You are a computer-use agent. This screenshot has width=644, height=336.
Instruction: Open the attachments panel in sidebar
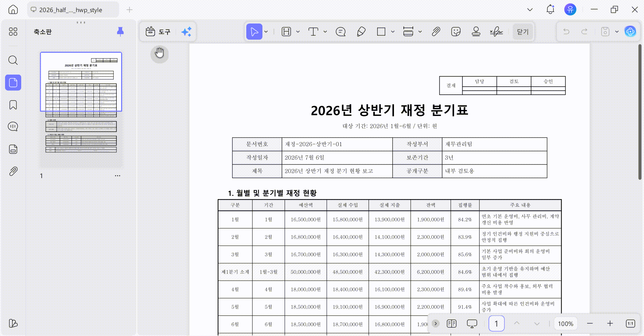13,171
